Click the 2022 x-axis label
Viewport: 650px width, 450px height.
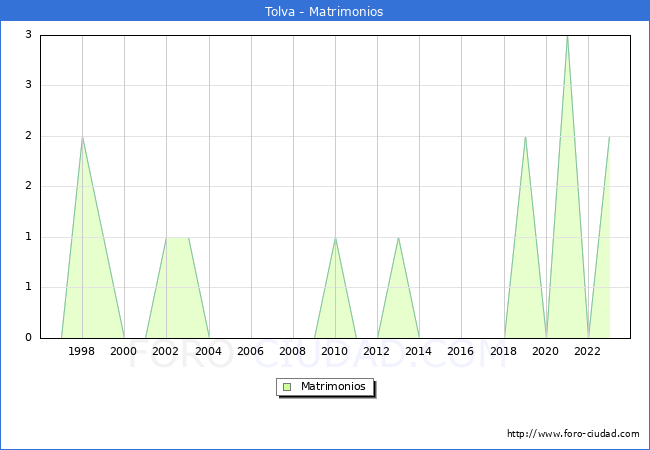(587, 351)
